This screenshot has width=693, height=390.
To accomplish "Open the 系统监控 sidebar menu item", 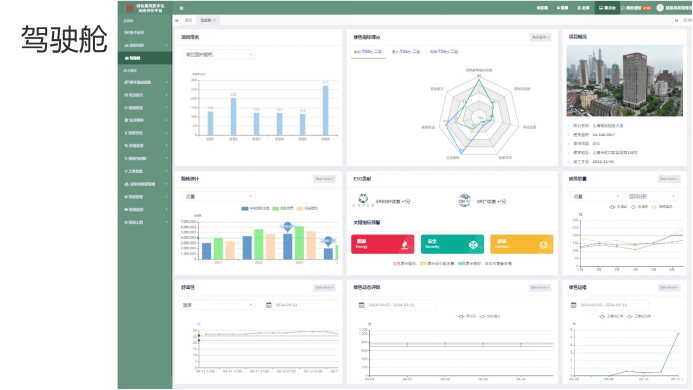I will pyautogui.click(x=145, y=210).
